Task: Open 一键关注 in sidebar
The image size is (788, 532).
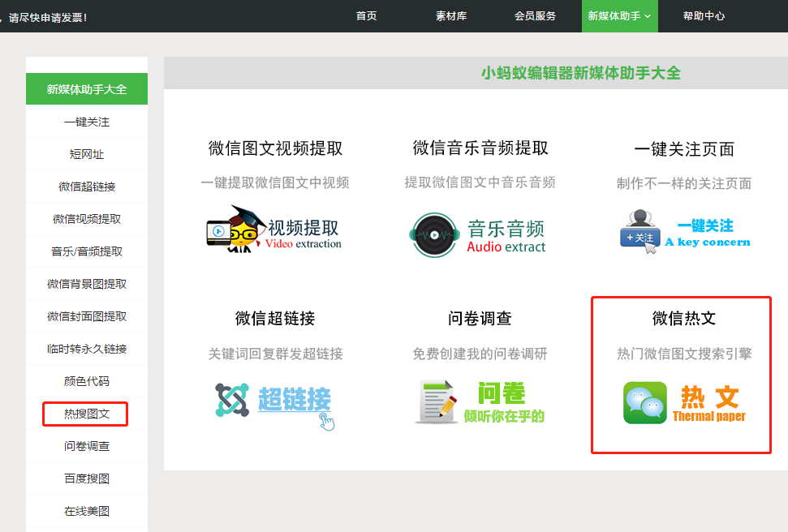Action: (87, 122)
